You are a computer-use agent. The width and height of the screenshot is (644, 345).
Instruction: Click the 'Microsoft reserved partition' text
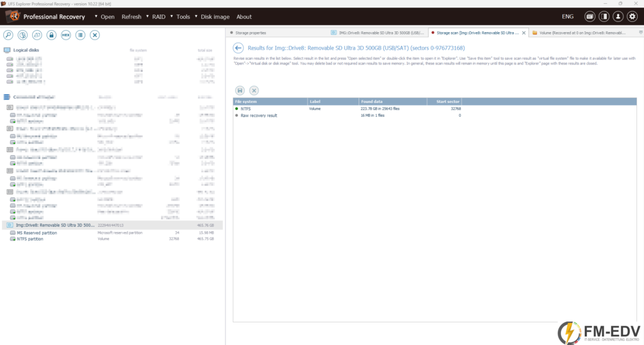click(x=120, y=233)
